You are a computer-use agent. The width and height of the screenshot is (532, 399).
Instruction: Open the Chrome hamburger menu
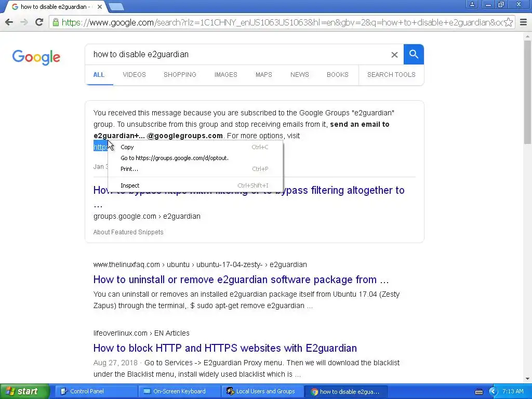pos(524,22)
